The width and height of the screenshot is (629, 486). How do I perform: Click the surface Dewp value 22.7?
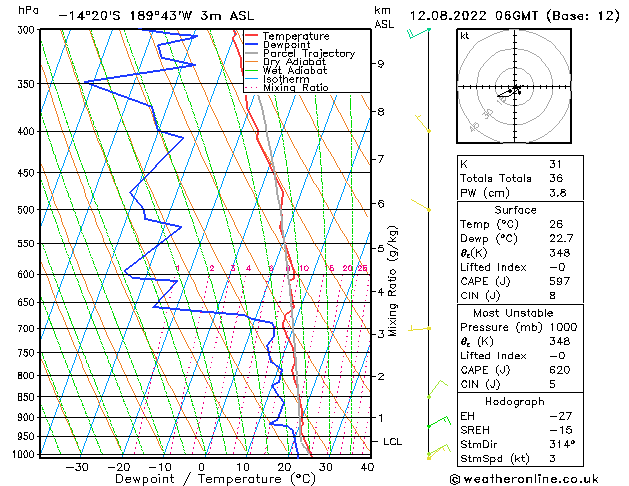[561, 238]
